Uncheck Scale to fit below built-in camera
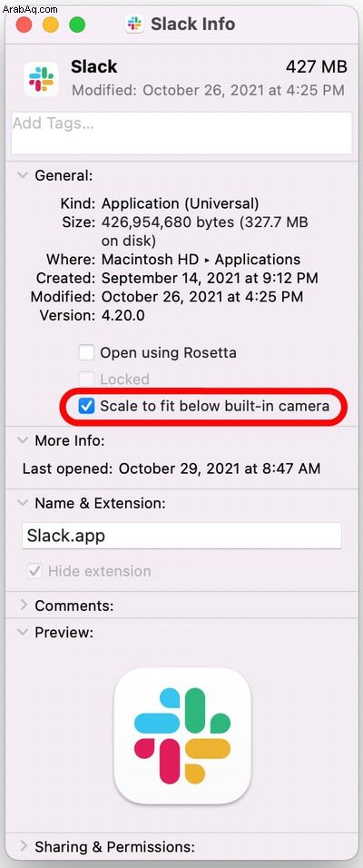The image size is (363, 868). click(86, 406)
